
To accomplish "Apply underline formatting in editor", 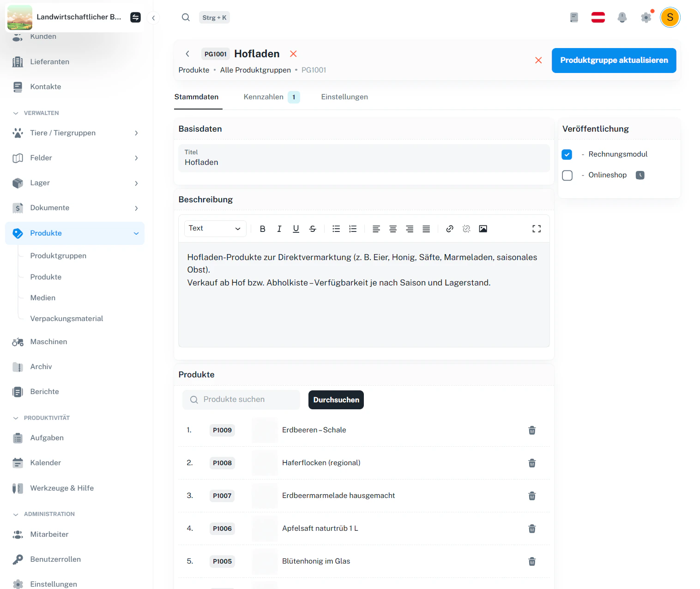I will click(296, 229).
